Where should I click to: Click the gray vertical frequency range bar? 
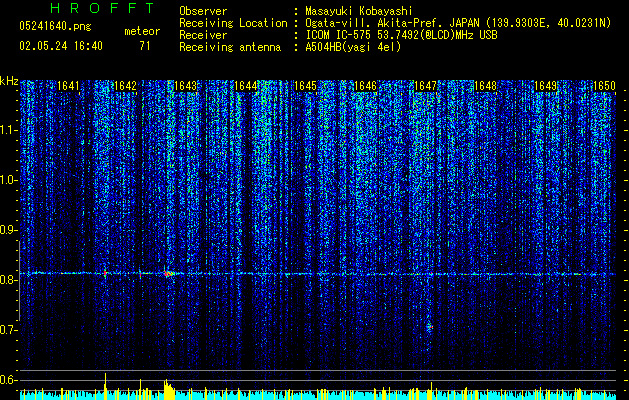point(19,281)
